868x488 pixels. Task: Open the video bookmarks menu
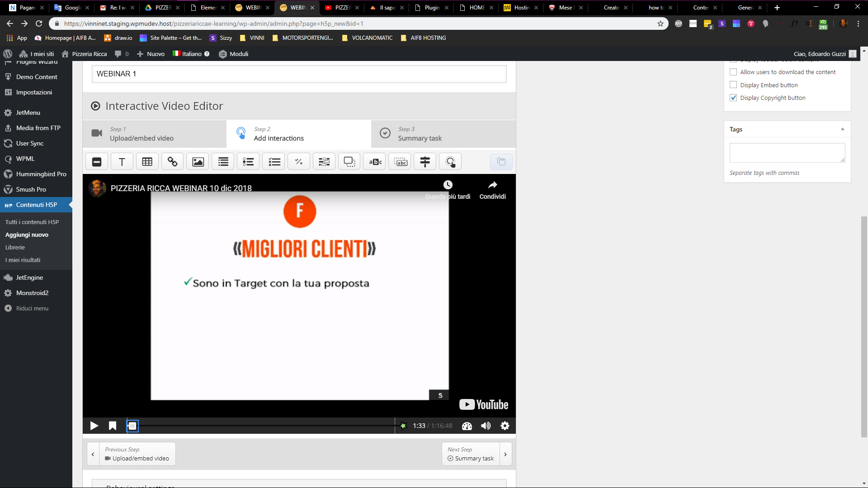point(113,426)
